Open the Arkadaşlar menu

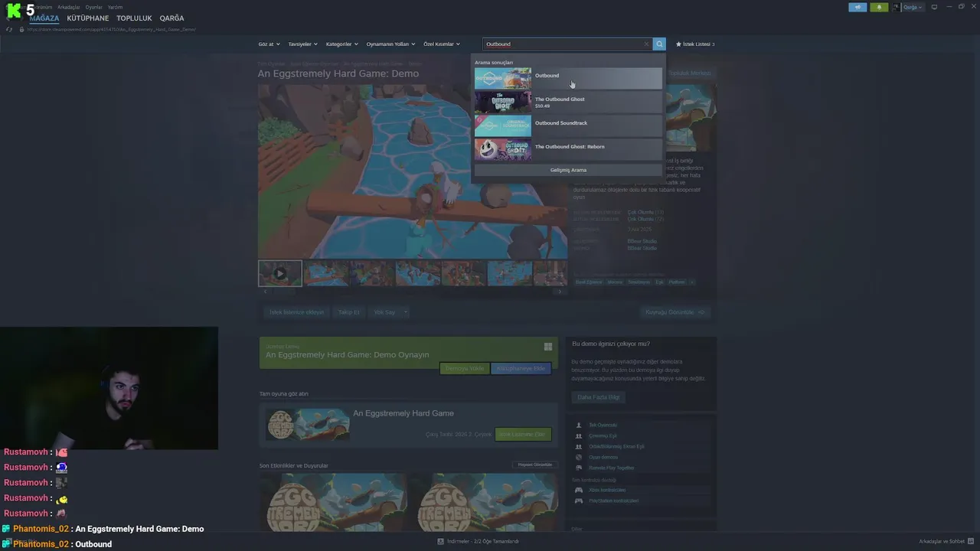point(68,7)
